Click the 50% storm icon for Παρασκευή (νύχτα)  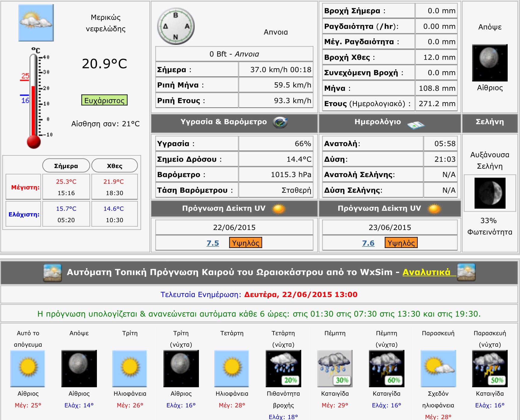[490, 368]
